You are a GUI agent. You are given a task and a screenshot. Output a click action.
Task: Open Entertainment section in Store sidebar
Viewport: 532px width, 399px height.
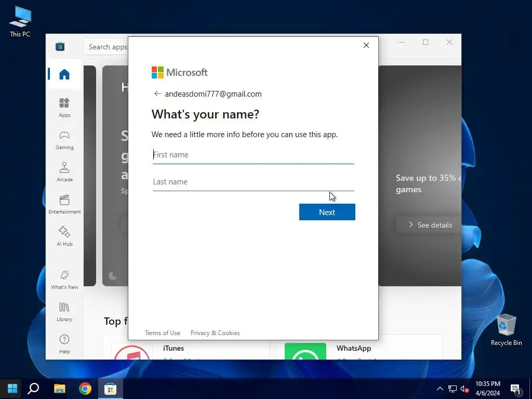point(64,204)
